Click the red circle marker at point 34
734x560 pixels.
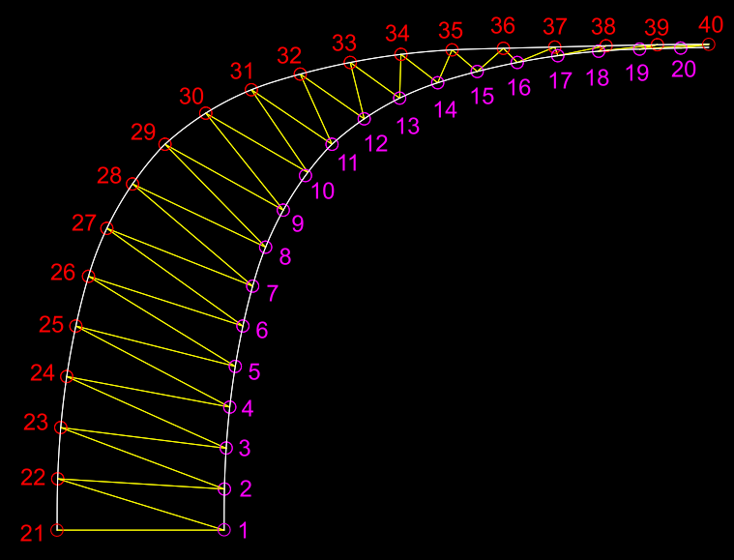(x=401, y=54)
